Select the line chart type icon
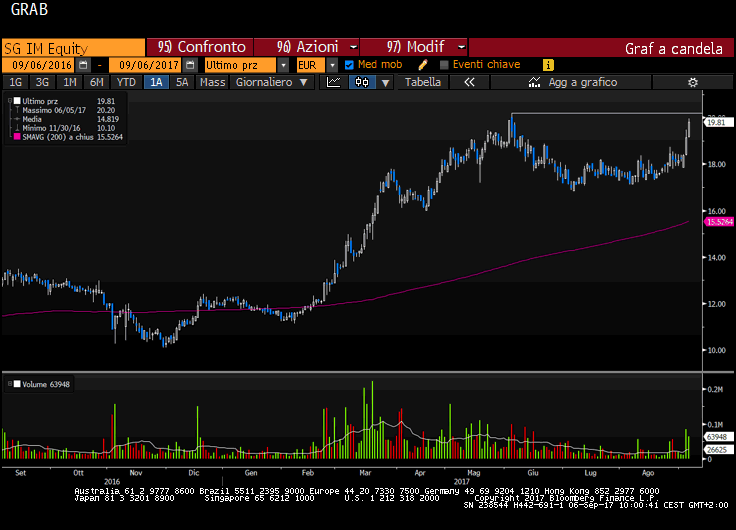Viewport: 736px width, 530px height. click(x=335, y=82)
